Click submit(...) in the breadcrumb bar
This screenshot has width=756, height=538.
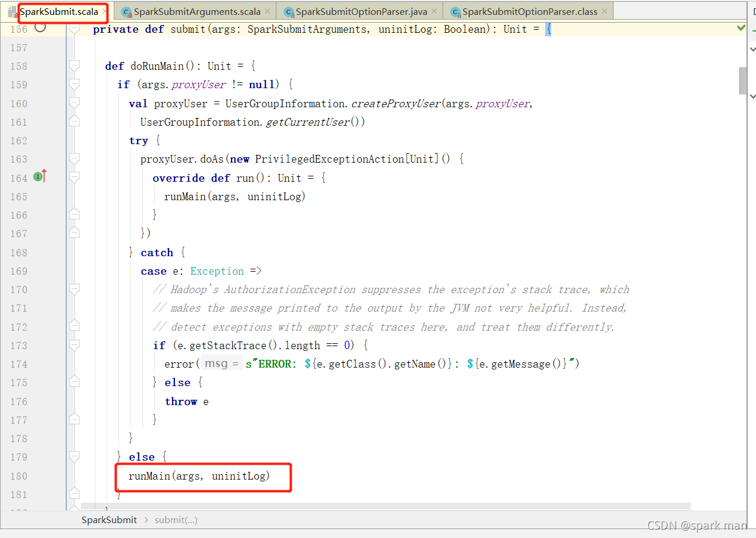tap(176, 520)
